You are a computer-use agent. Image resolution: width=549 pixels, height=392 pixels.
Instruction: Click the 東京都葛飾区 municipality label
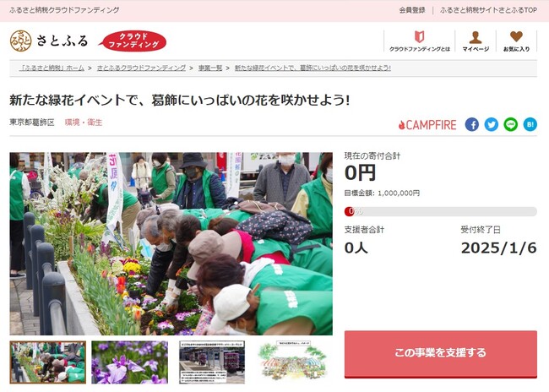point(32,122)
